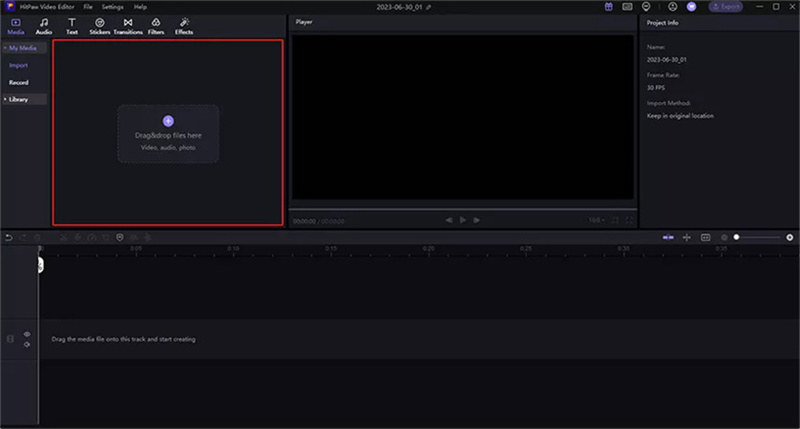Click the Export button
The image size is (800, 429).
point(725,6)
